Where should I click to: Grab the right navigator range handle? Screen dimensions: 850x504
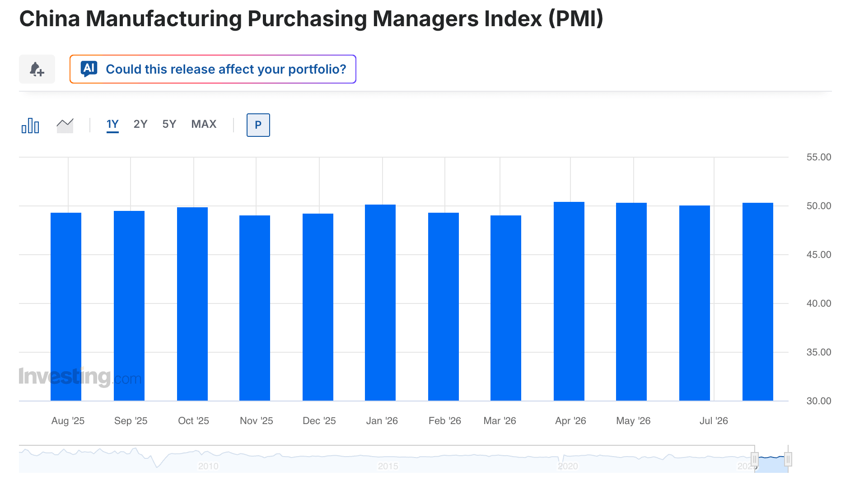point(788,459)
